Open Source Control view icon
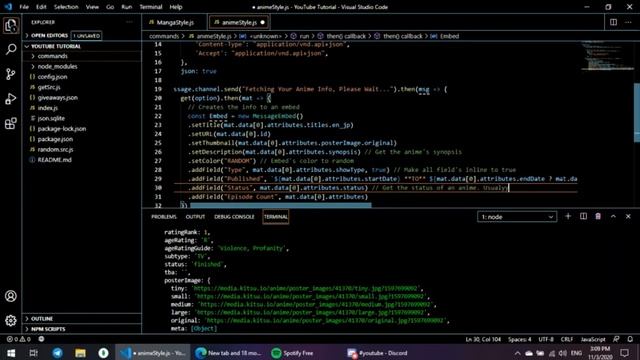This screenshot has height=360, width=640. (11, 74)
